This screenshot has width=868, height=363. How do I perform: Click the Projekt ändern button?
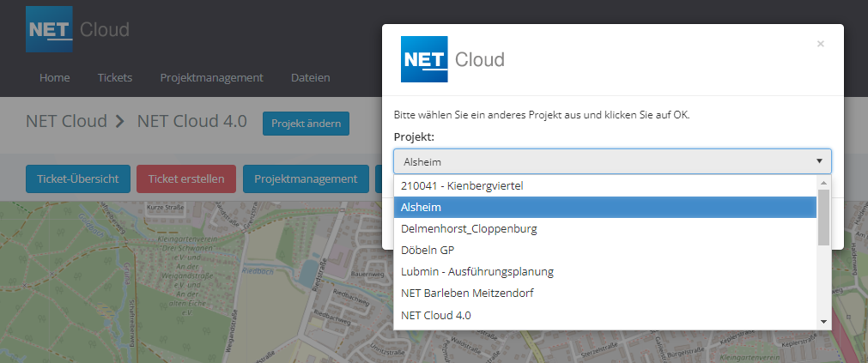coord(307,124)
